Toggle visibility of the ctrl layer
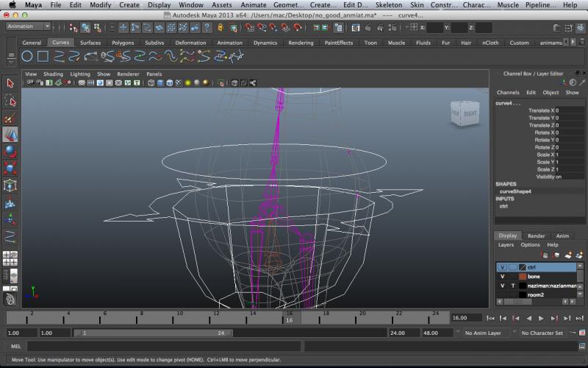 503,266
